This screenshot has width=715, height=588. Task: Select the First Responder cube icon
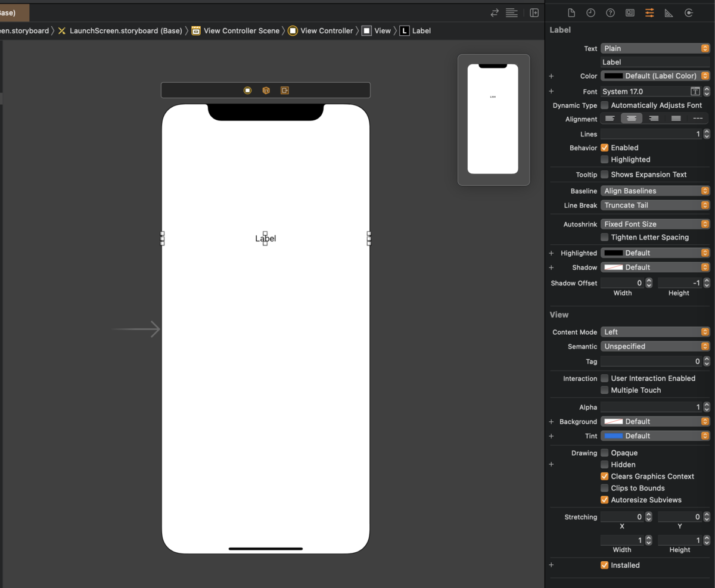[266, 91]
